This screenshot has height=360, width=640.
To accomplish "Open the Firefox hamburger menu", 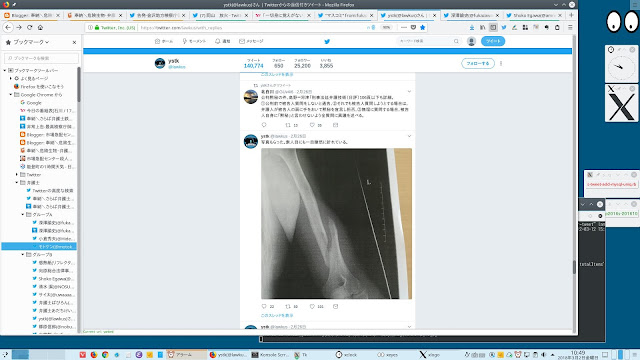I will pos(570,27).
